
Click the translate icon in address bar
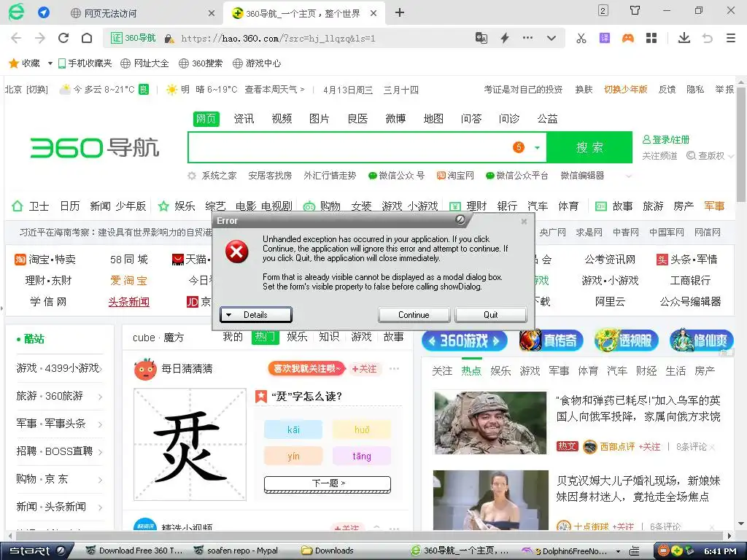(481, 38)
